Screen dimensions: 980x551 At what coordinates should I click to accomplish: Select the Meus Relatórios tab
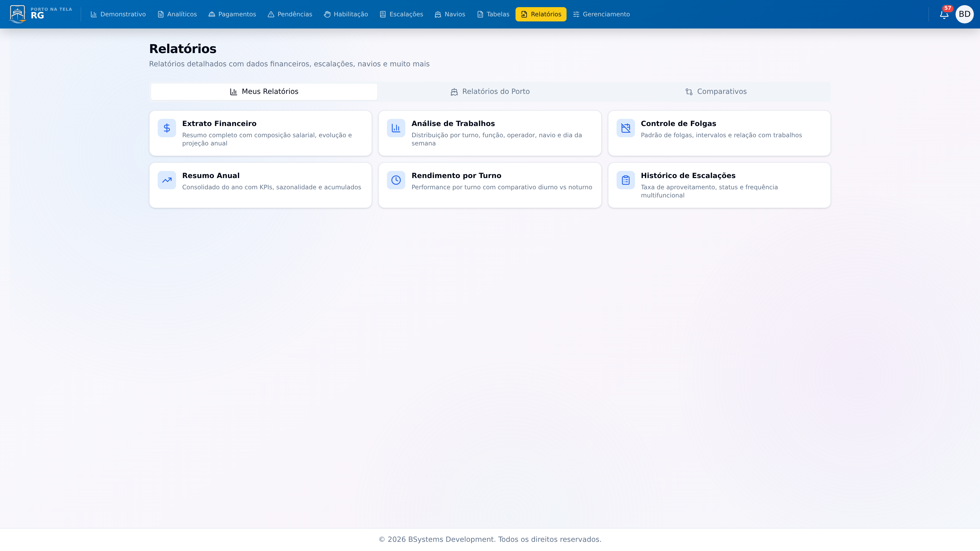pyautogui.click(x=264, y=92)
